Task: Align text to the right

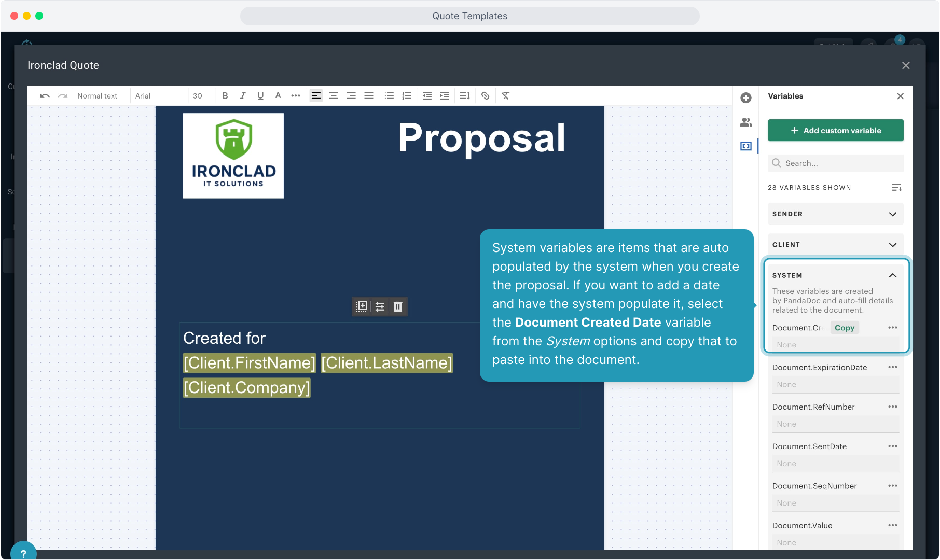Action: (351, 96)
